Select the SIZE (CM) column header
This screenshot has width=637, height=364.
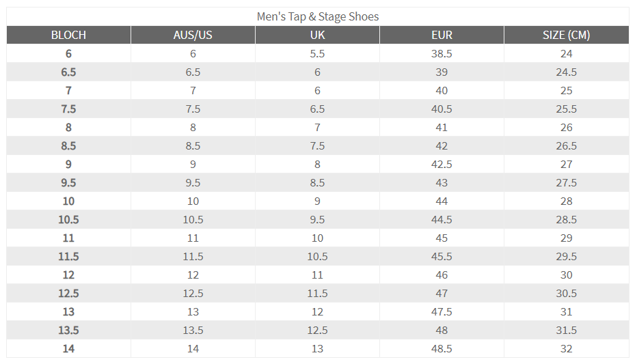(x=566, y=35)
